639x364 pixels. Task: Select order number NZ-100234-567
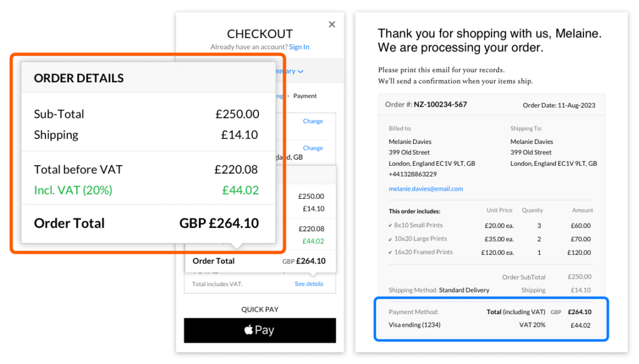pyautogui.click(x=440, y=105)
